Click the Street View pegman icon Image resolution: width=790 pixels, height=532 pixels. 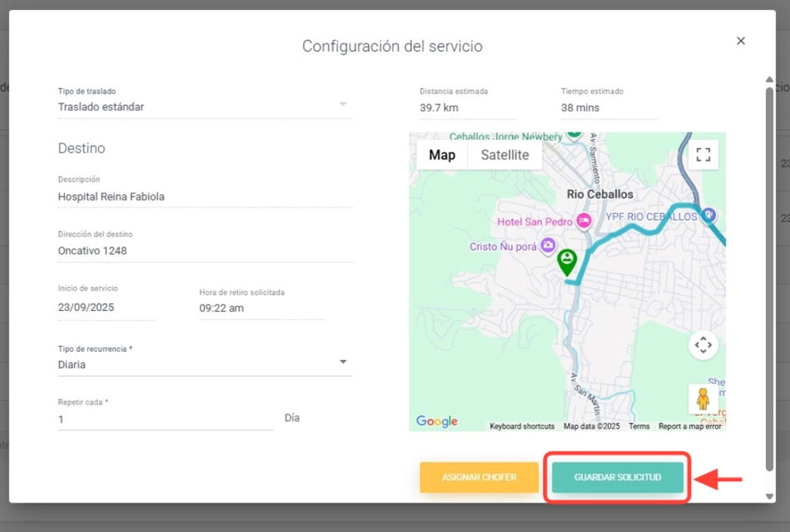pos(703,399)
